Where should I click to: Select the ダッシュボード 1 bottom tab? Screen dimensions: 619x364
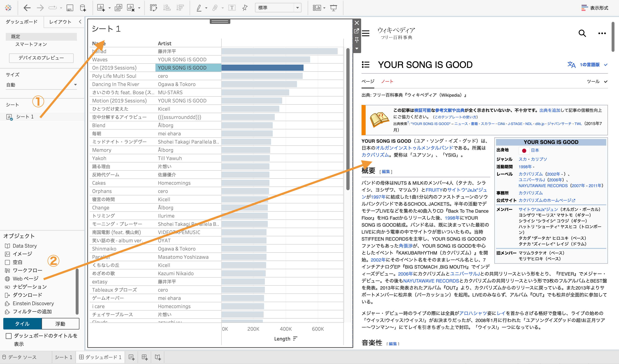point(100,357)
